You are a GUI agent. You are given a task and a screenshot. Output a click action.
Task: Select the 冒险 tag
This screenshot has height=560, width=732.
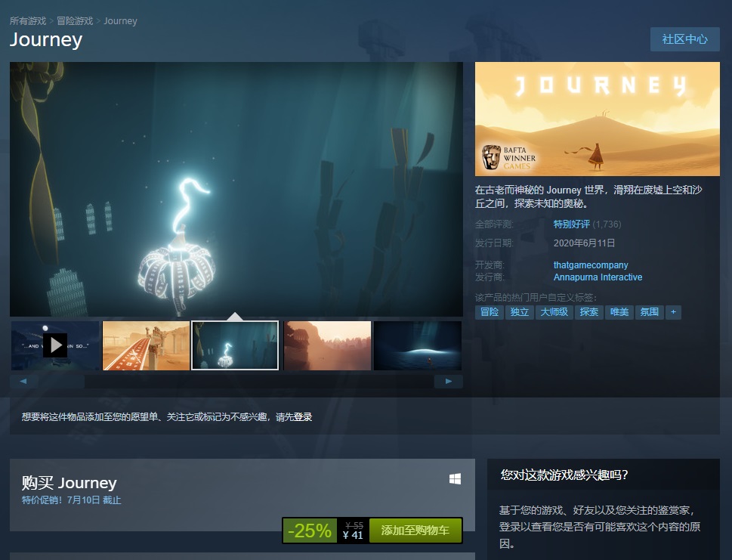tap(490, 311)
